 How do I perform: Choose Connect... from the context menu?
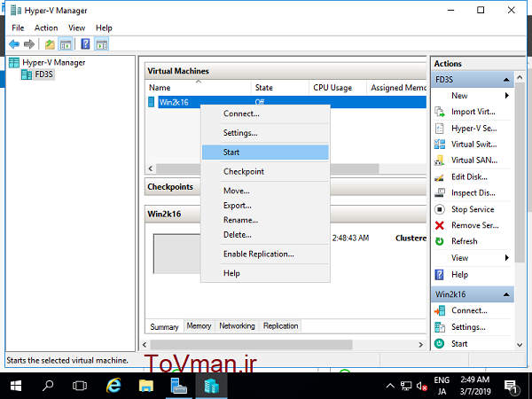point(265,114)
